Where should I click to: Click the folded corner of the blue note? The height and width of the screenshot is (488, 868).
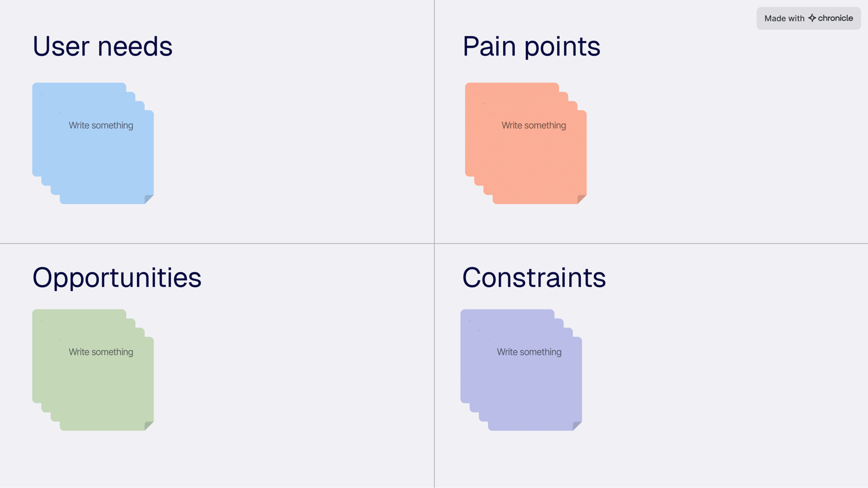pos(149,199)
